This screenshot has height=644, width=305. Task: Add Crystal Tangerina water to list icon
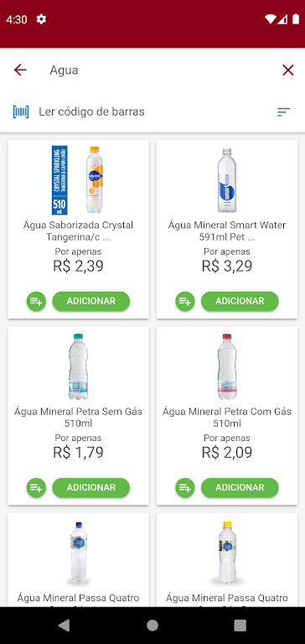(x=37, y=301)
